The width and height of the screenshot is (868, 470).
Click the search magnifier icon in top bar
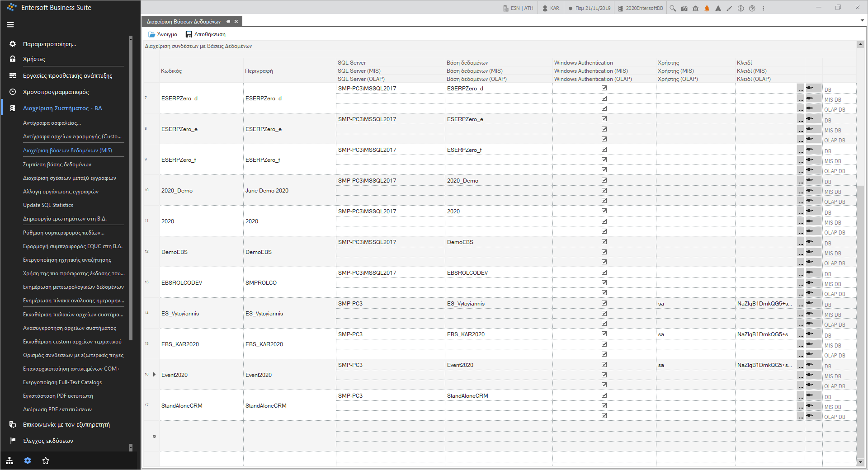673,8
